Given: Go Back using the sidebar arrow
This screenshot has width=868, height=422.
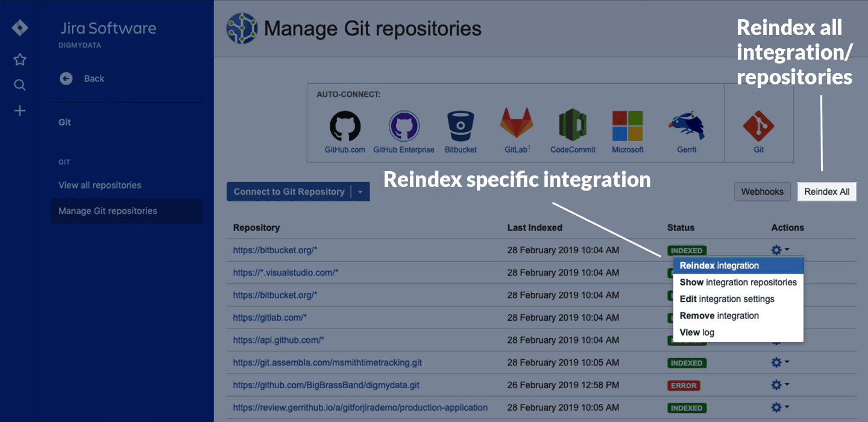Looking at the screenshot, I should point(66,78).
